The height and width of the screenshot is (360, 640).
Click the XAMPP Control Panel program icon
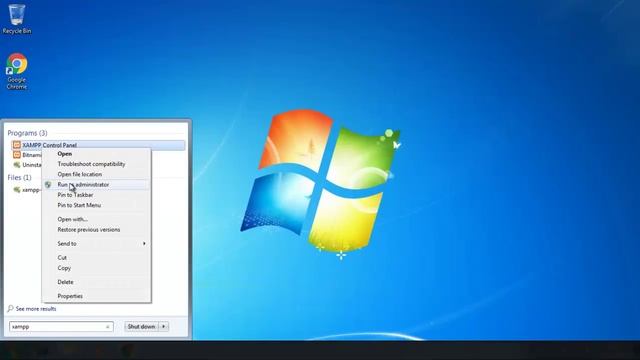tap(17, 145)
